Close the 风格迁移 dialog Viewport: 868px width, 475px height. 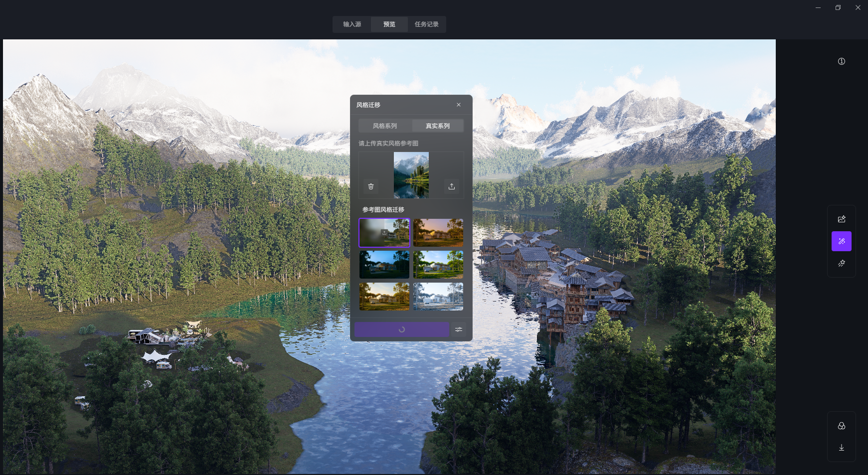[x=459, y=105]
